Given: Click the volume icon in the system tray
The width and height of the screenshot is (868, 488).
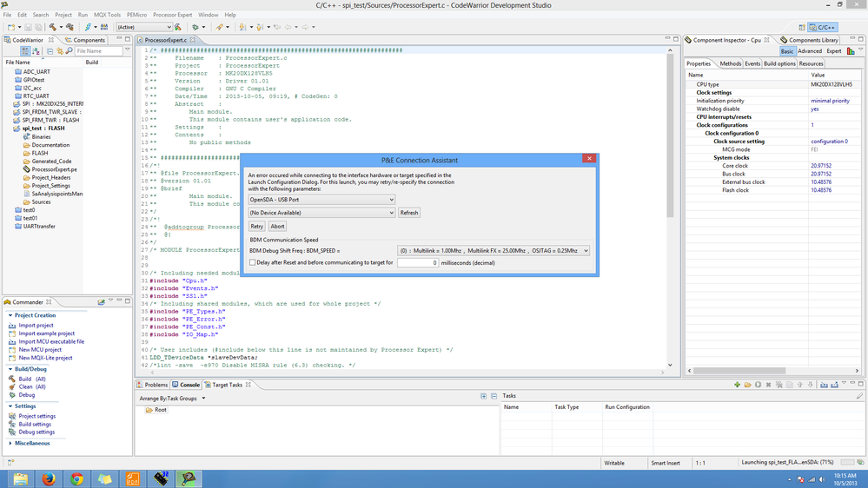Looking at the screenshot, I should (822, 479).
